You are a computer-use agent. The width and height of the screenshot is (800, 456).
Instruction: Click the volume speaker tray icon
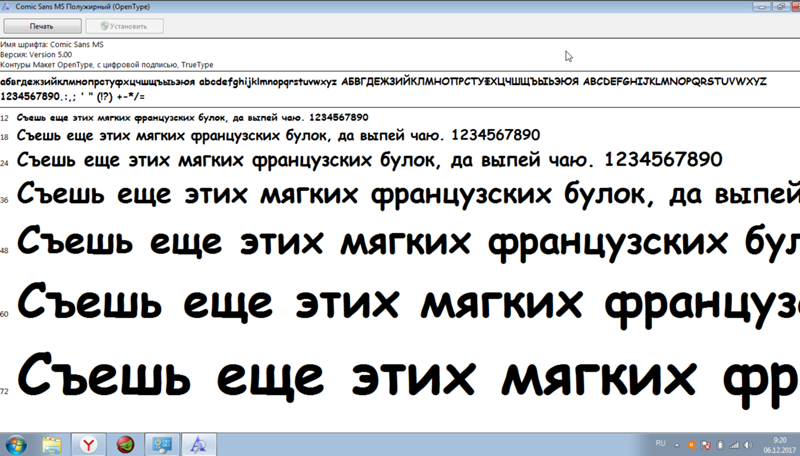(x=748, y=445)
